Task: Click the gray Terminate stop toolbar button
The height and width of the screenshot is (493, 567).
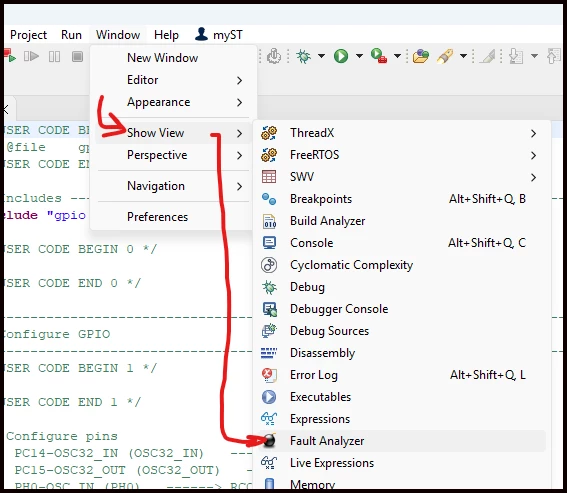Action: [77, 56]
